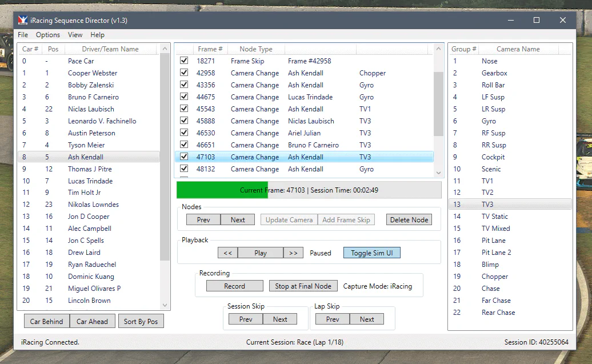
Task: Click driver list scroll up arrow
Action: (x=165, y=49)
